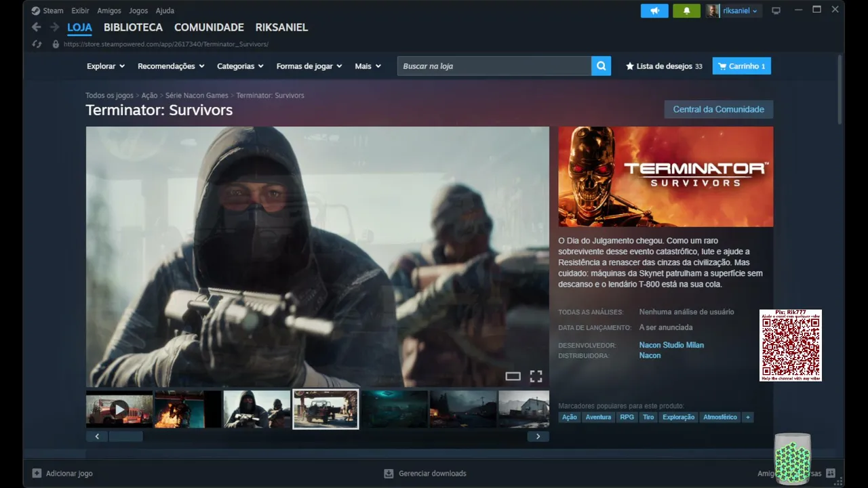Open the friends chat icon
868x488 pixels.
[x=831, y=473]
